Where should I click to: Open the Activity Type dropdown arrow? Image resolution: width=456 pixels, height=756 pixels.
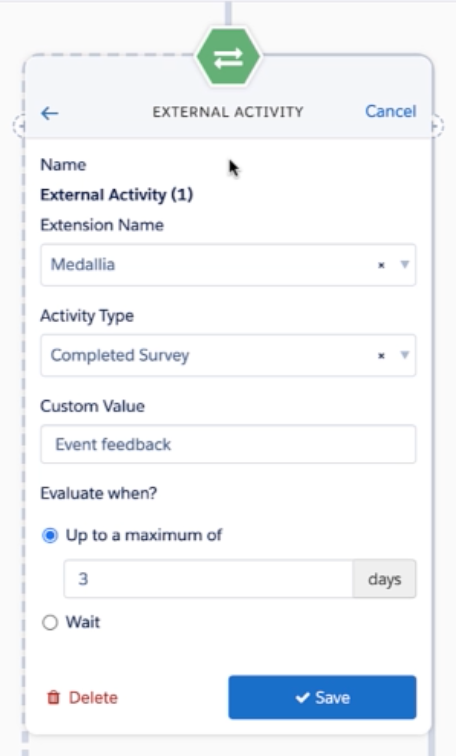tap(404, 355)
